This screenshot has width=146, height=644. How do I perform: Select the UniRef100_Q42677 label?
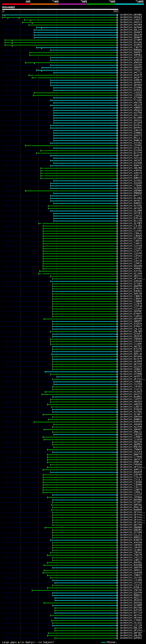pos(131,77)
